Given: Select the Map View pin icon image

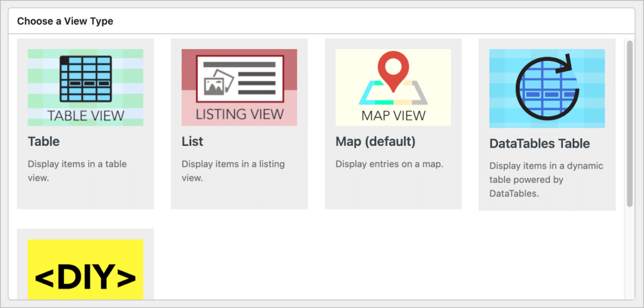Looking at the screenshot, I should pos(393,87).
